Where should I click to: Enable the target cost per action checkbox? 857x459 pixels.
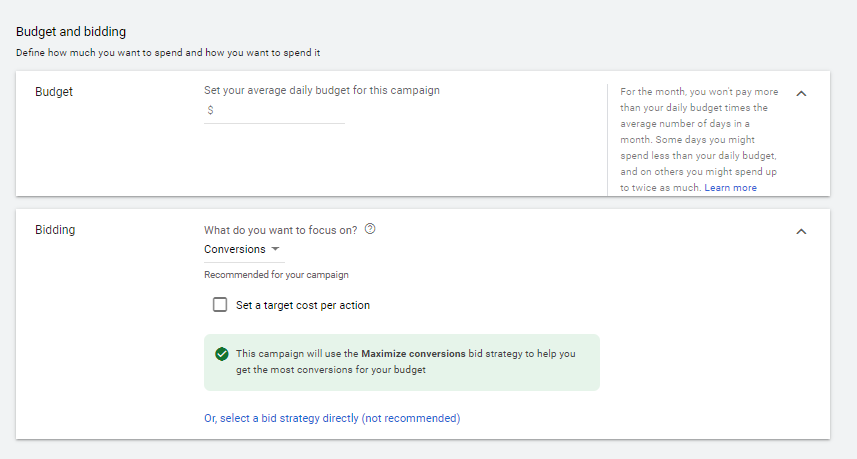point(220,305)
